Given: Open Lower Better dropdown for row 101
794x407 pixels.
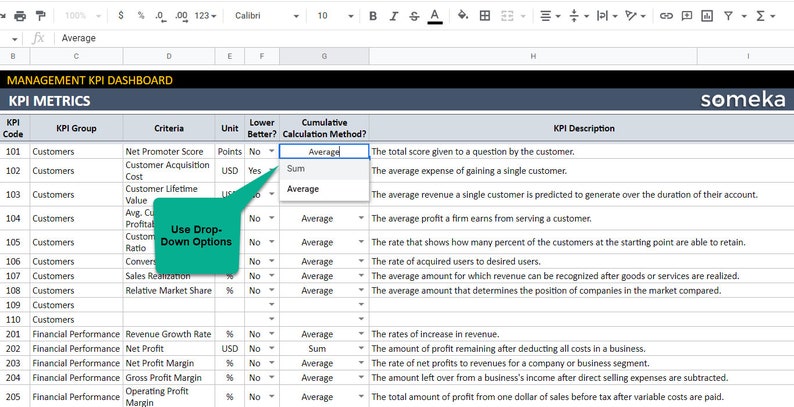Looking at the screenshot, I should [x=272, y=151].
